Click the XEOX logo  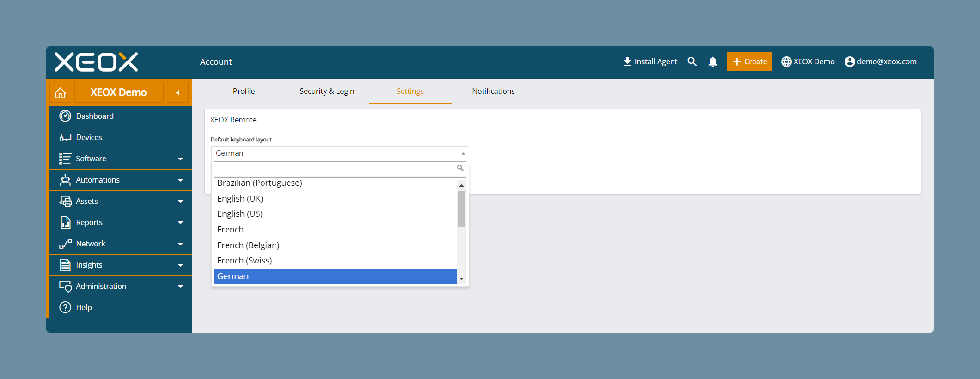(x=96, y=62)
